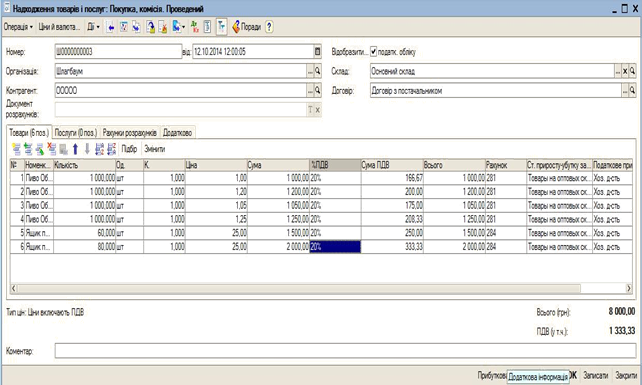This screenshot has height=385, width=642.
Task: Click the document structure icon with dropdown
Action: tap(179, 27)
